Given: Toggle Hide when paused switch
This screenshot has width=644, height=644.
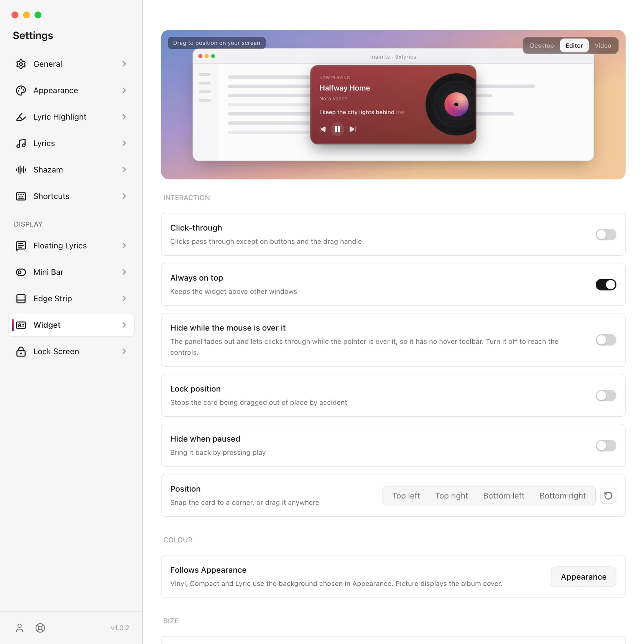Looking at the screenshot, I should (606, 445).
